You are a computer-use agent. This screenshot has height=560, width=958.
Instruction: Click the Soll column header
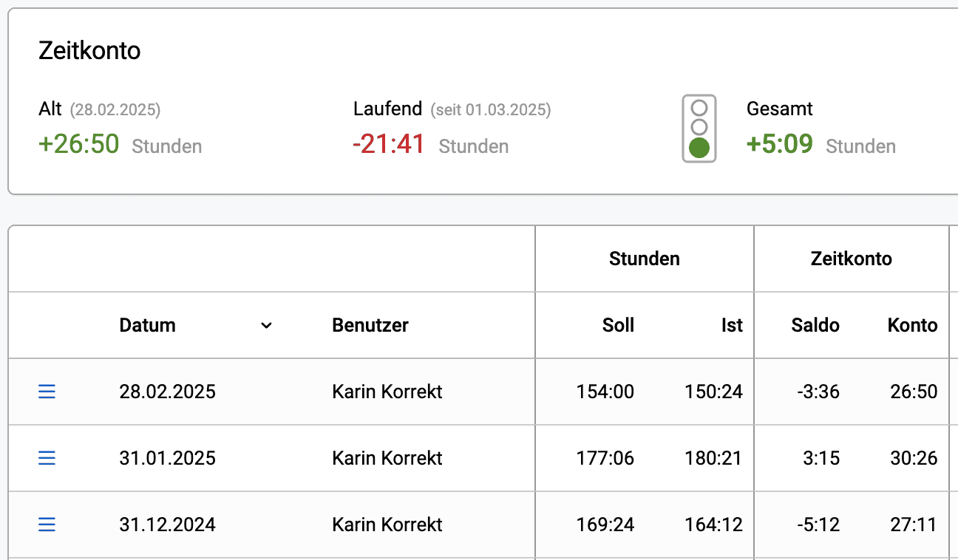pos(618,325)
